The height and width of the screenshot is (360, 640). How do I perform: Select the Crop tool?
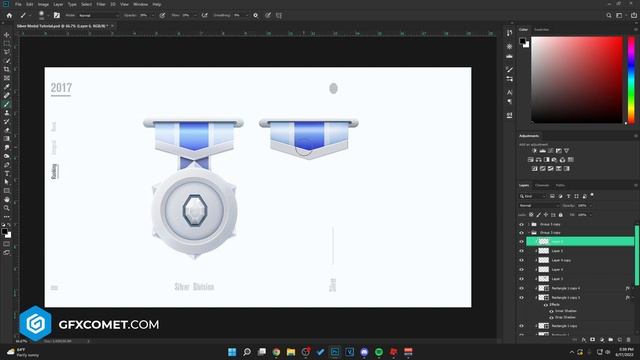pos(7,69)
